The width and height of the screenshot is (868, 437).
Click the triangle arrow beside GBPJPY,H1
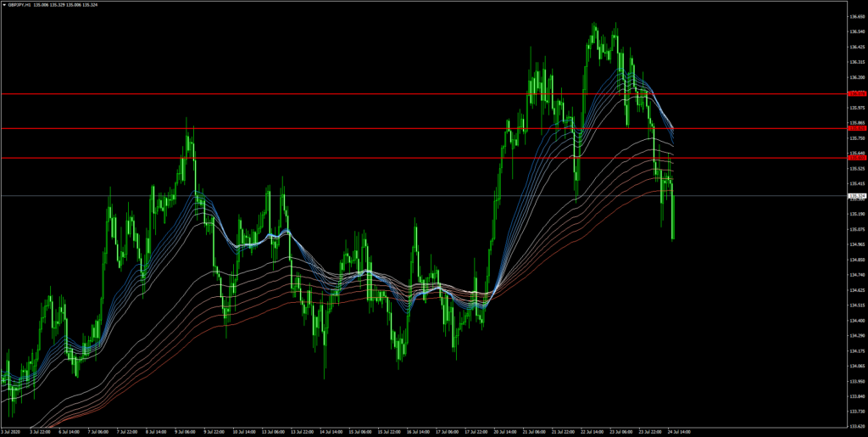(3, 4)
